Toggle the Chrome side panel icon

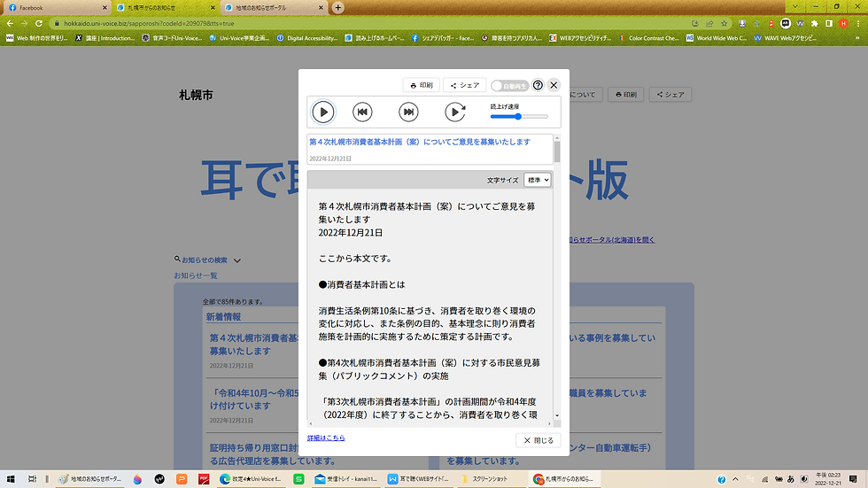829,23
